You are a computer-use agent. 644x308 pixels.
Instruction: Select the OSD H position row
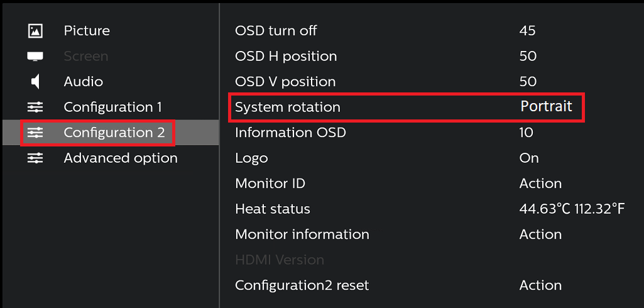pyautogui.click(x=286, y=57)
